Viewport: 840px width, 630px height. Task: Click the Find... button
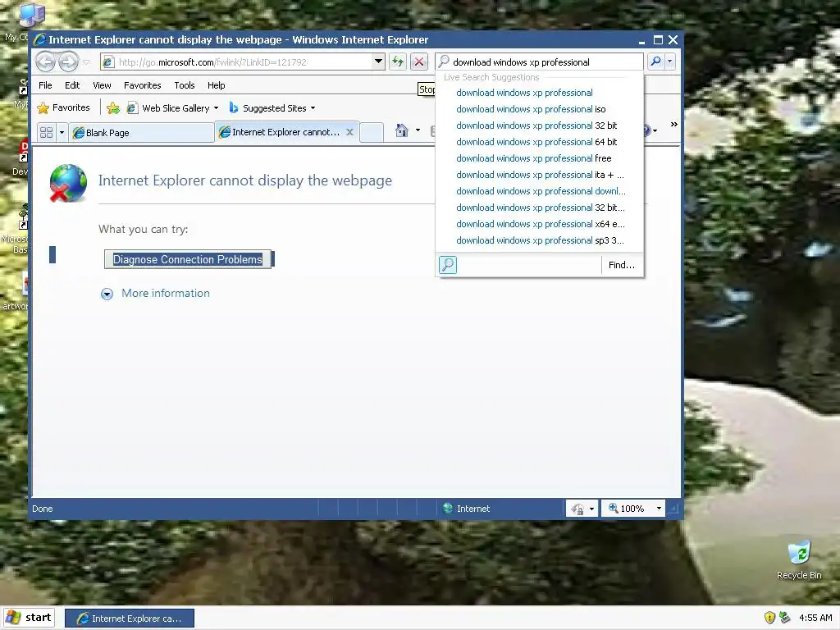(x=622, y=265)
